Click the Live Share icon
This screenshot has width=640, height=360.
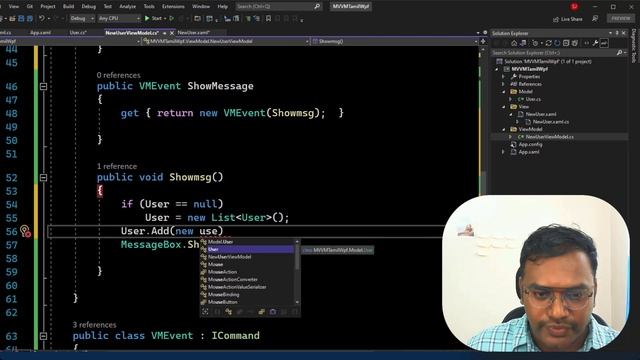click(556, 19)
